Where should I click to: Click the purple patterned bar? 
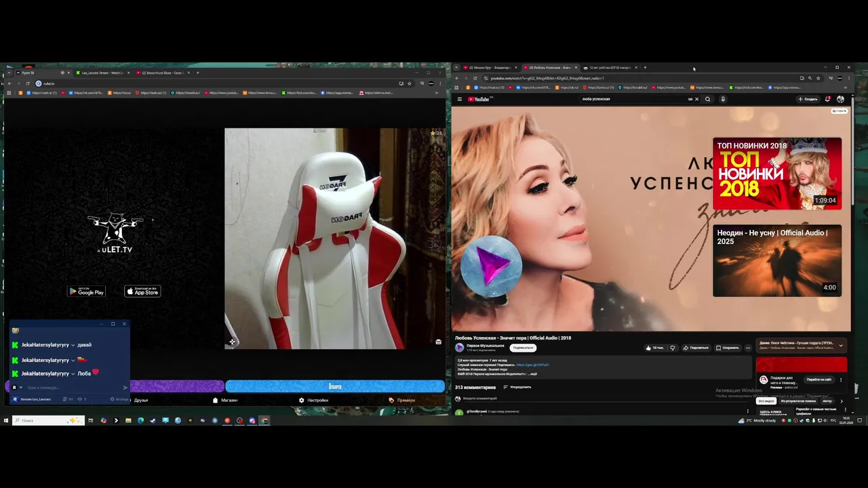(x=177, y=386)
